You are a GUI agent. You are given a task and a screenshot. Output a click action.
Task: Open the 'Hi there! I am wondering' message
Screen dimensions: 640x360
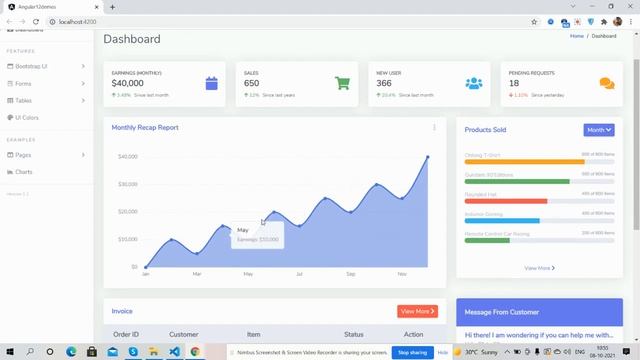coord(539,335)
